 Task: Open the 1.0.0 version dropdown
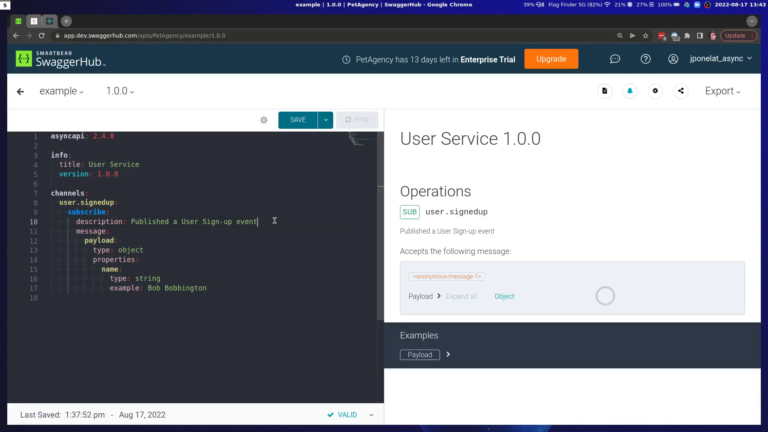pyautogui.click(x=120, y=91)
